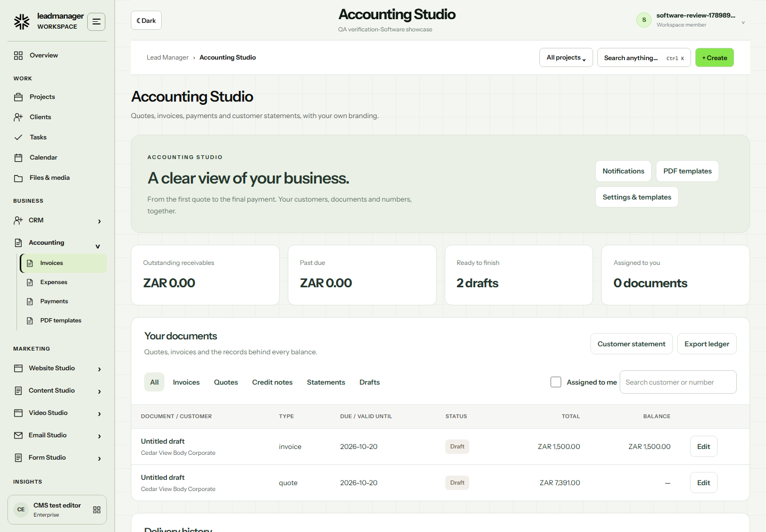
Task: Edit the Untitled draft quote row
Action: click(704, 483)
